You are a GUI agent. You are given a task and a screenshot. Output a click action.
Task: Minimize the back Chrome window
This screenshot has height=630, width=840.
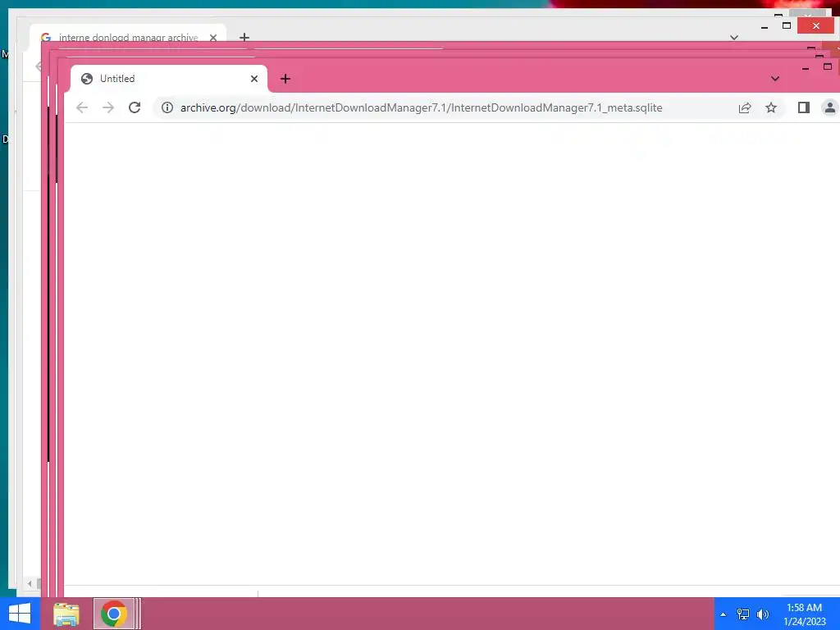coord(765,25)
